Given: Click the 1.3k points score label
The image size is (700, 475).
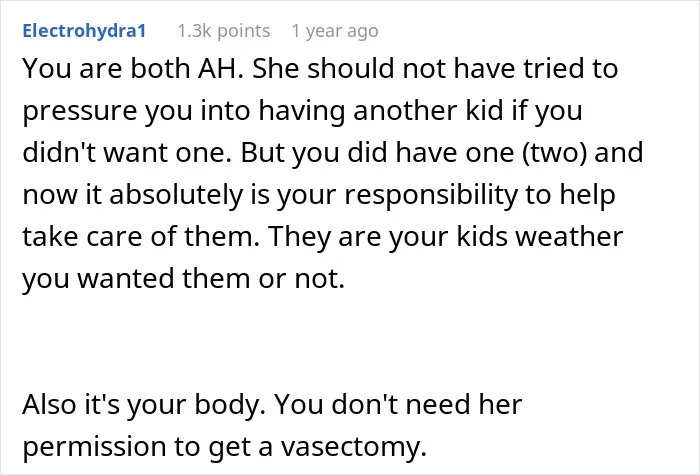Looking at the screenshot, I should click(224, 31).
